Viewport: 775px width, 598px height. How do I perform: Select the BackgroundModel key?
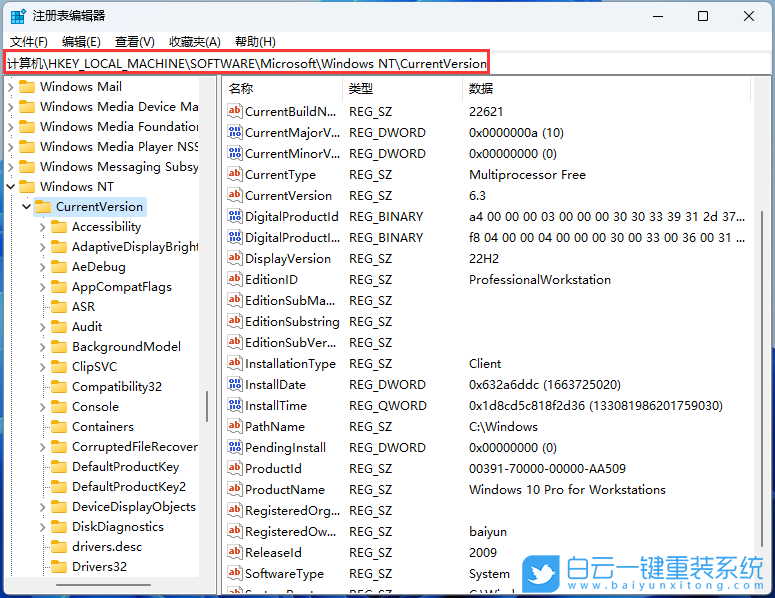(x=127, y=347)
